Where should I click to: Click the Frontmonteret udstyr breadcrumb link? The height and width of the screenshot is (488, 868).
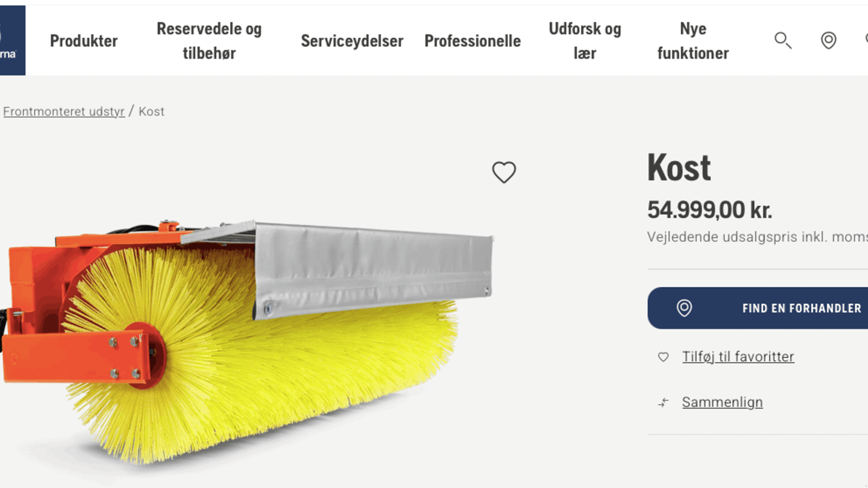coord(64,111)
